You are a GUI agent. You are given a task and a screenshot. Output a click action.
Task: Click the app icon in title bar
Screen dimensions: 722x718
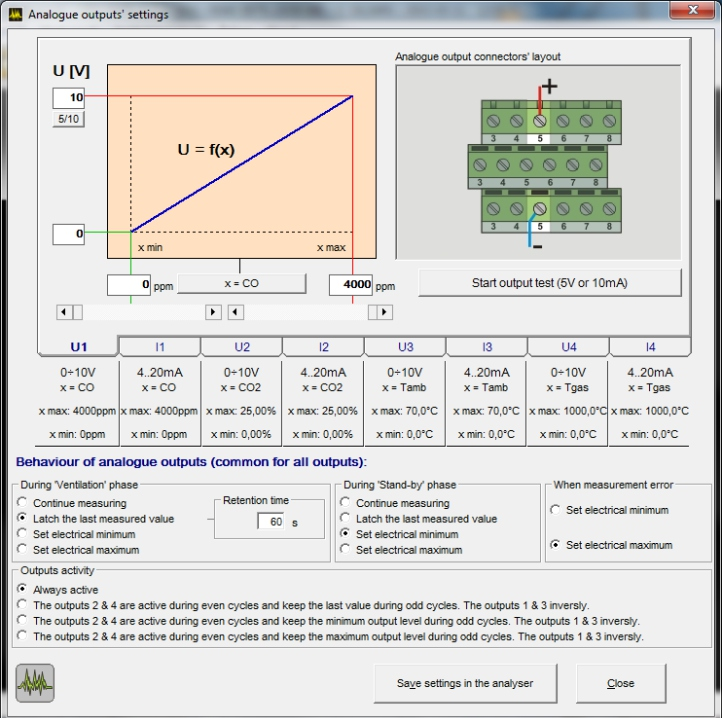pyautogui.click(x=14, y=14)
